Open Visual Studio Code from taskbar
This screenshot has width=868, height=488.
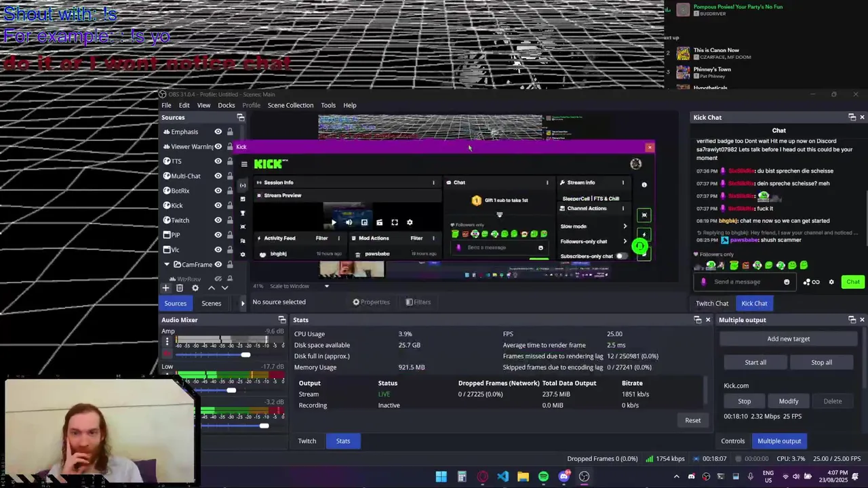coord(502,476)
